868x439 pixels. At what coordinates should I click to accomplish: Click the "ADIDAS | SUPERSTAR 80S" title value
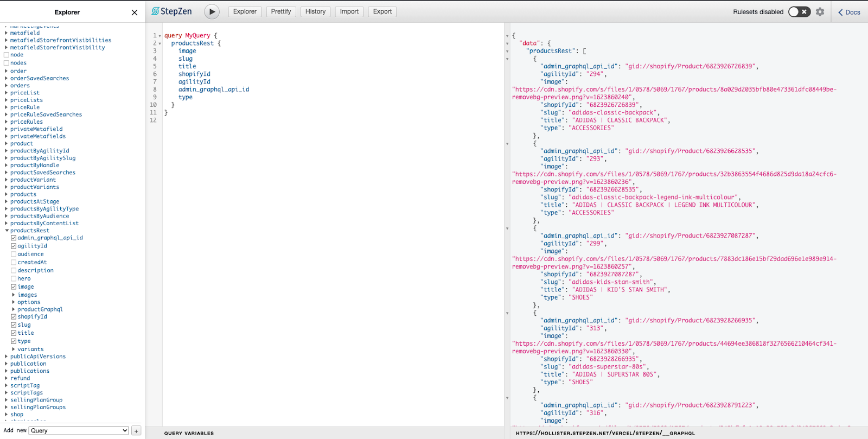coord(615,374)
